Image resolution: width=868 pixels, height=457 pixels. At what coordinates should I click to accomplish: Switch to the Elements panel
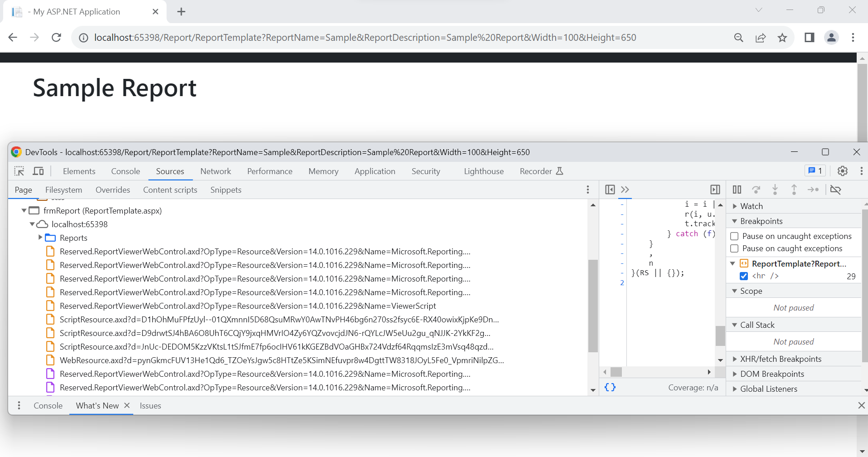(x=79, y=171)
